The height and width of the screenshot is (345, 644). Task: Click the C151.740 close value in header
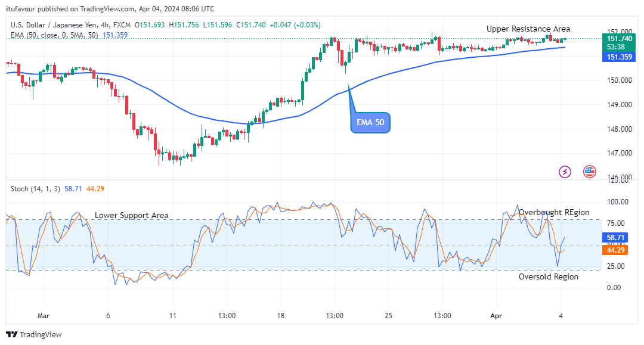coord(251,25)
